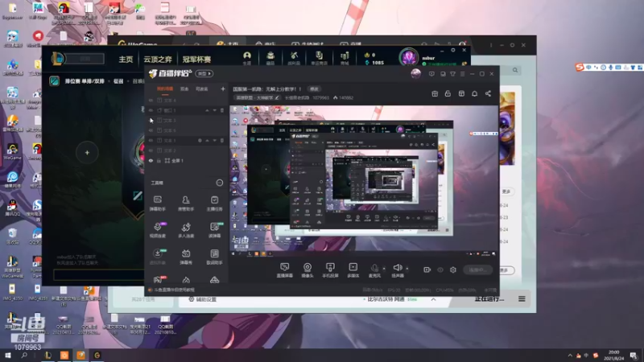Mute the 扬声器 speaker
This screenshot has width=644, height=362.
(397, 270)
